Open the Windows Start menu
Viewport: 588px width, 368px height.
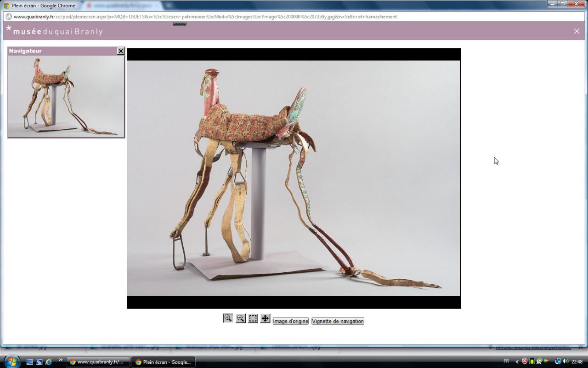coord(11,361)
